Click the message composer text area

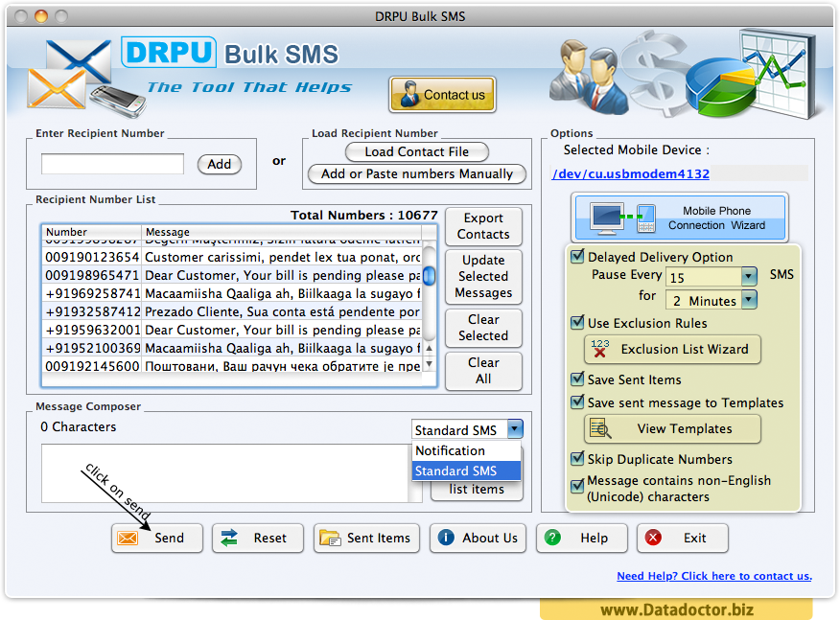click(225, 473)
